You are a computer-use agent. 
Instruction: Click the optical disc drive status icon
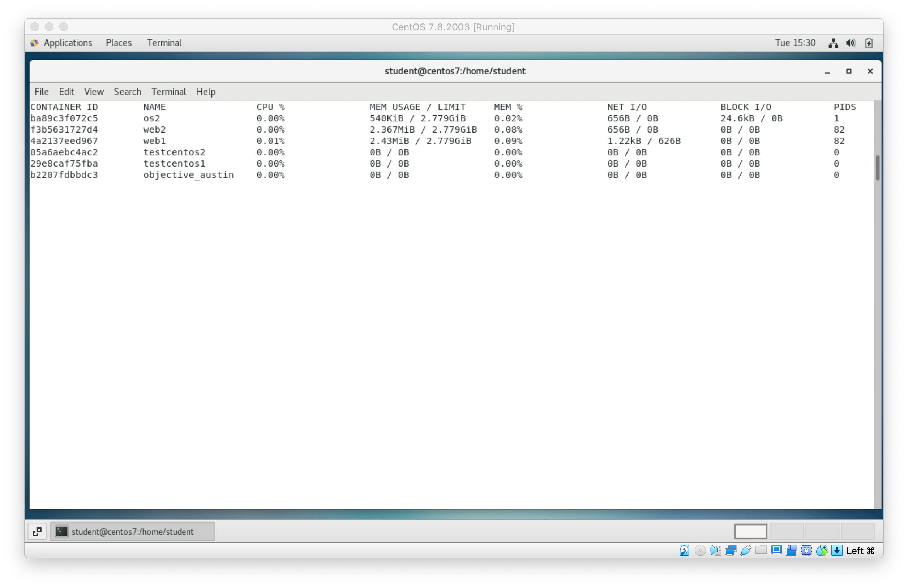coord(700,550)
